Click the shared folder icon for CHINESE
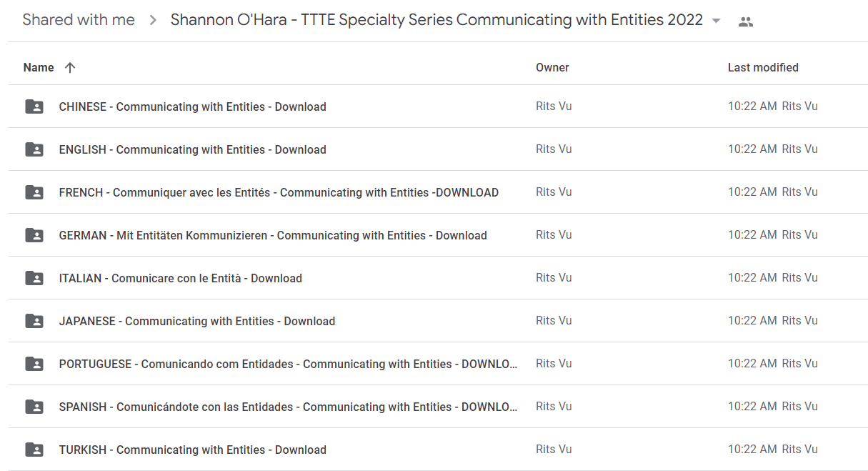Screen dimensions: 868x471 pos(34,106)
